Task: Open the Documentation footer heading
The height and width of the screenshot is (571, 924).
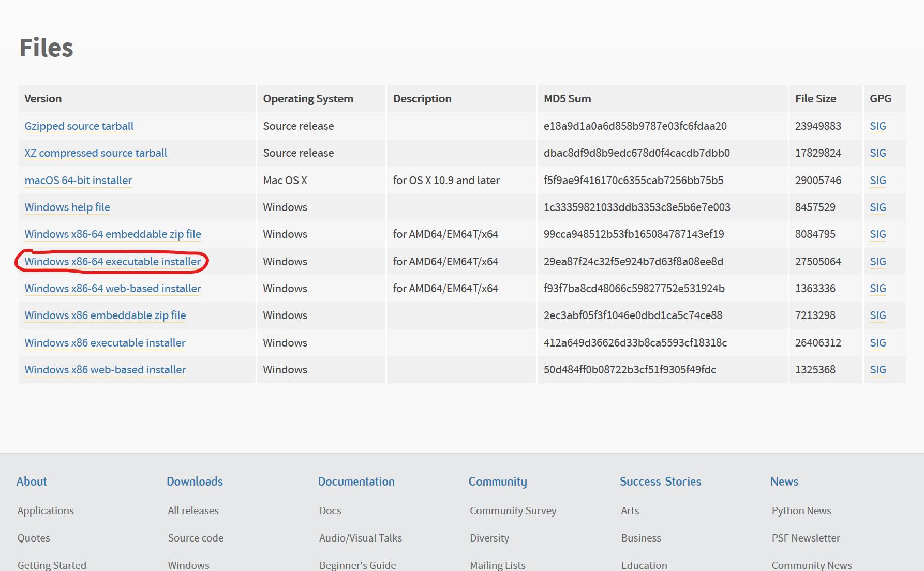Action: (356, 482)
